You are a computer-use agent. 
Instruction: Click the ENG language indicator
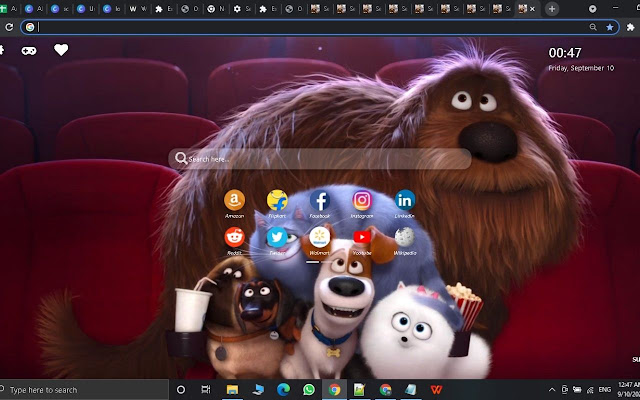(x=605, y=390)
